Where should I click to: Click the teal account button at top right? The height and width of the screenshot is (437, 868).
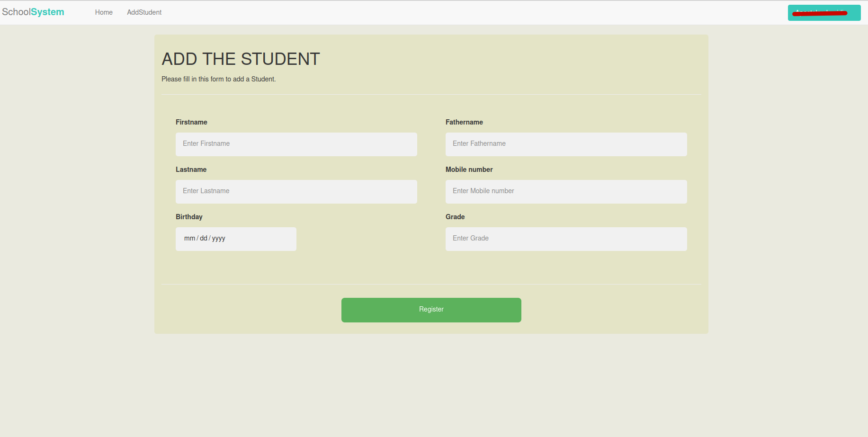(x=824, y=13)
